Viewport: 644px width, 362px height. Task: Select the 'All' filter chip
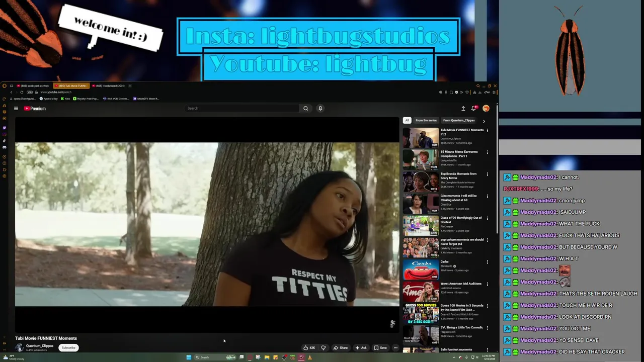tap(407, 120)
